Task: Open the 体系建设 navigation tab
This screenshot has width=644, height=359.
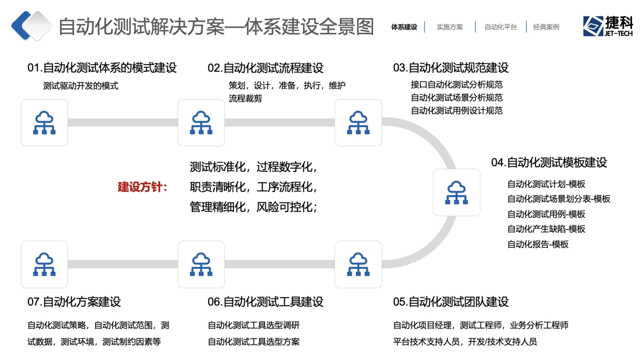Action: 404,27
